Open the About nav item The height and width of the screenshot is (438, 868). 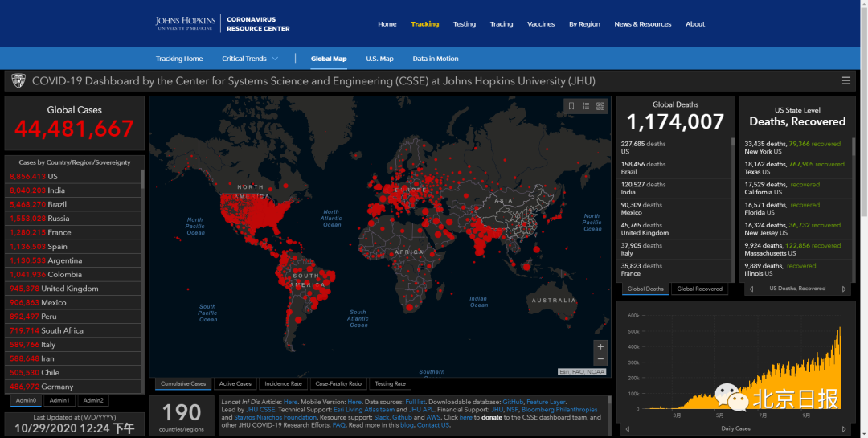[x=695, y=24]
